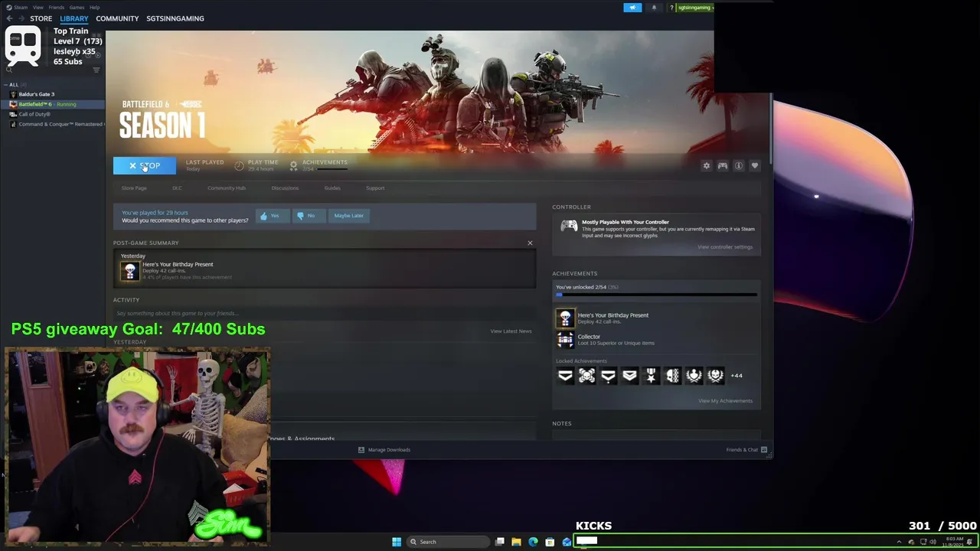
Task: Click View My Achievements link
Action: click(725, 401)
